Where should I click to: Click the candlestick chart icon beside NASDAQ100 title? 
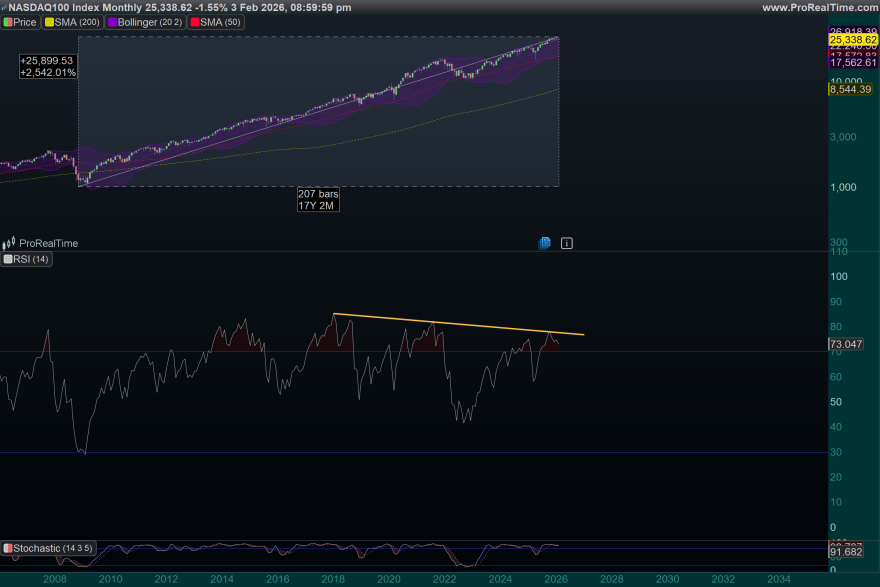[x=6, y=6]
